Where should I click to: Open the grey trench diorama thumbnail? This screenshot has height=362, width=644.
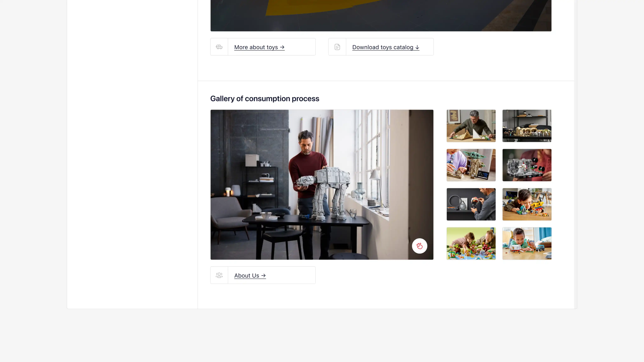pos(527,165)
